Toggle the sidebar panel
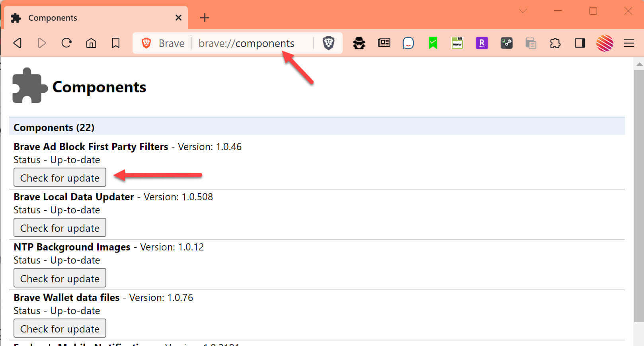This screenshot has height=346, width=644. point(580,43)
